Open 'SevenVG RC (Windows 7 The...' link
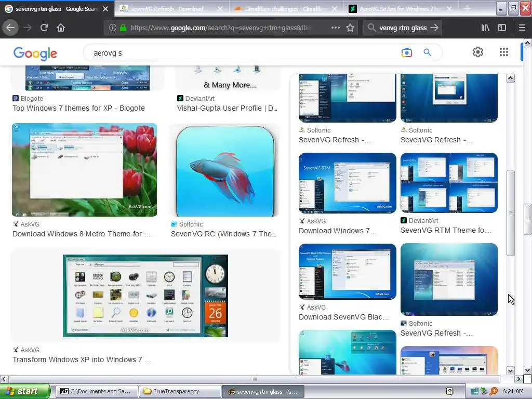 coord(224,234)
